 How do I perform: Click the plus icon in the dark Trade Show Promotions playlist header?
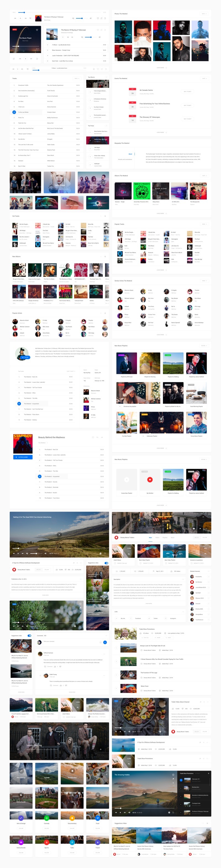(x=208, y=773)
